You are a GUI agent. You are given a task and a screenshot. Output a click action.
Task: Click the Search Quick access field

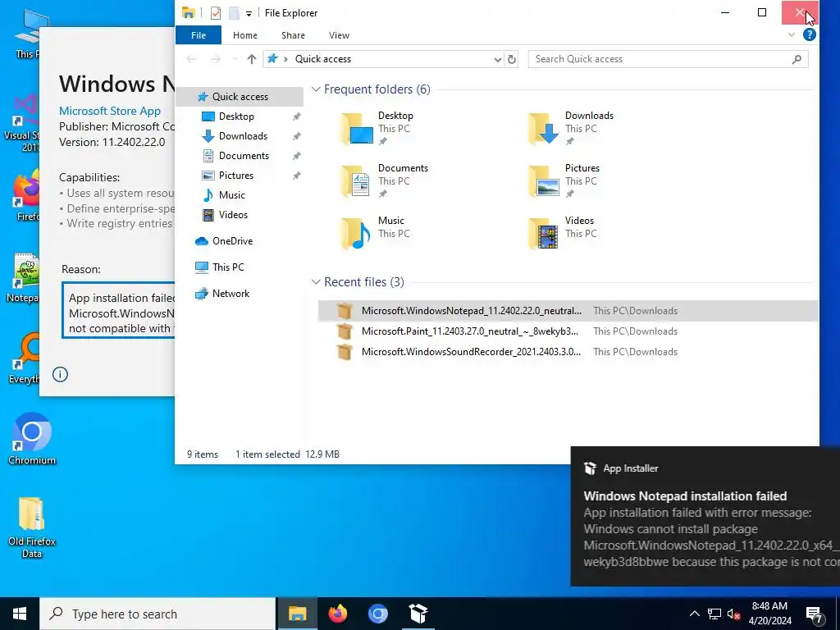coord(668,59)
